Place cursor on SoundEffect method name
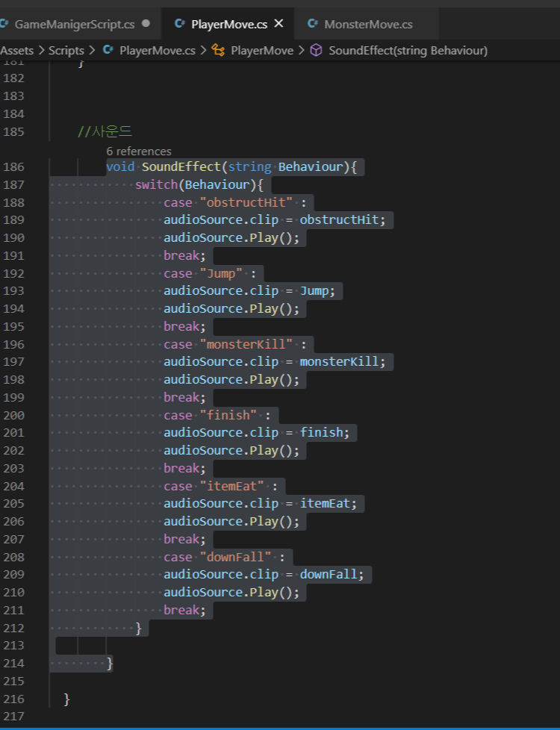 [x=181, y=166]
